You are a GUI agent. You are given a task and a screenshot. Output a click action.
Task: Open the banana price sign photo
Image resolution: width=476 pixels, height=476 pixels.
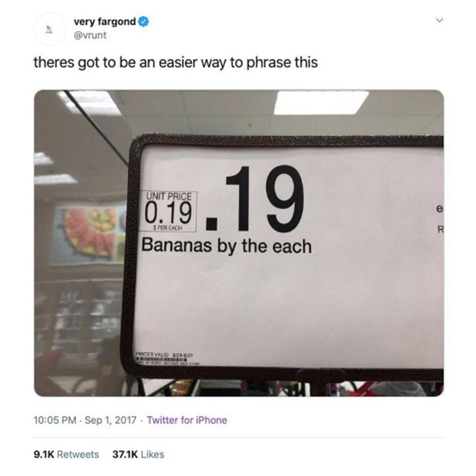tap(239, 243)
